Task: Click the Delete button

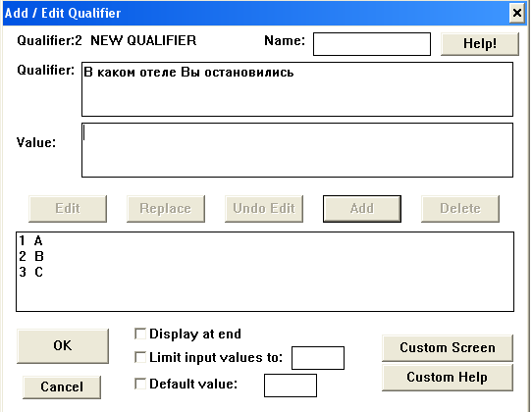Action: (x=460, y=209)
